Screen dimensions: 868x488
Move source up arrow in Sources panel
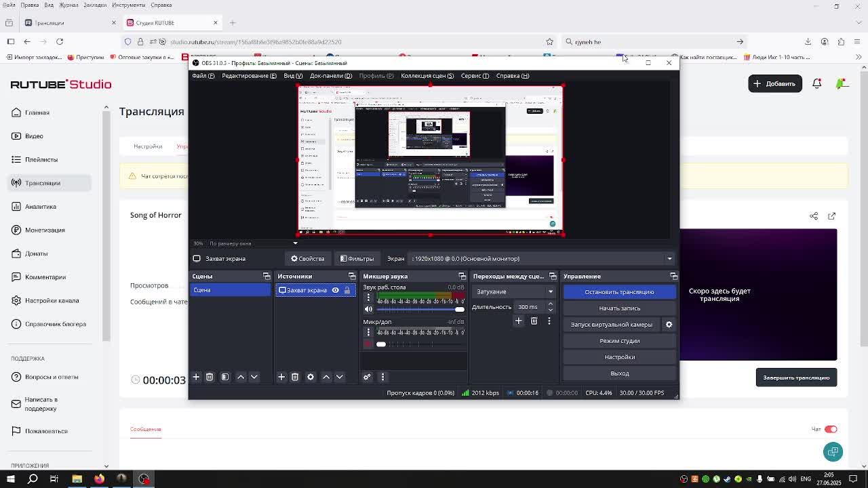coord(326,377)
